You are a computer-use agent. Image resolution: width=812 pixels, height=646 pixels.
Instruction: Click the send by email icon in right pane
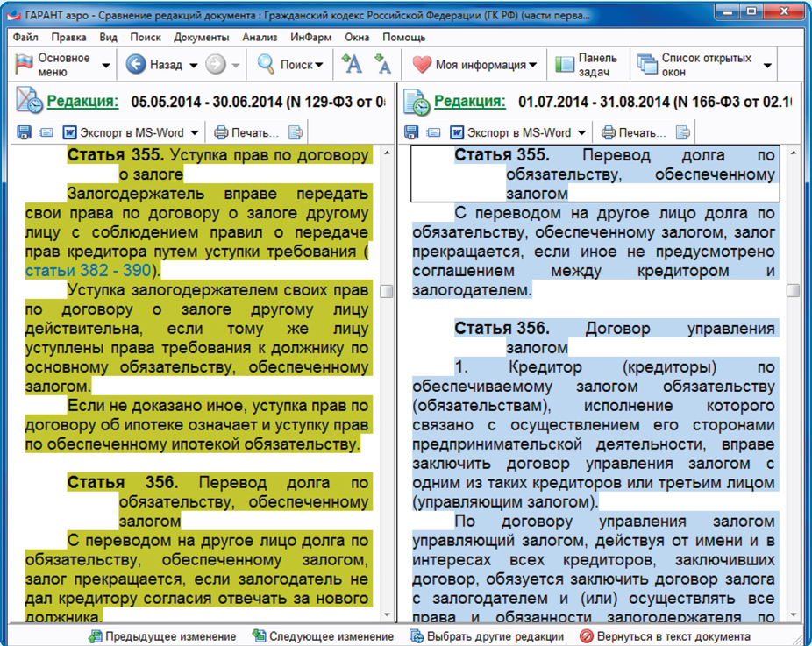[433, 133]
